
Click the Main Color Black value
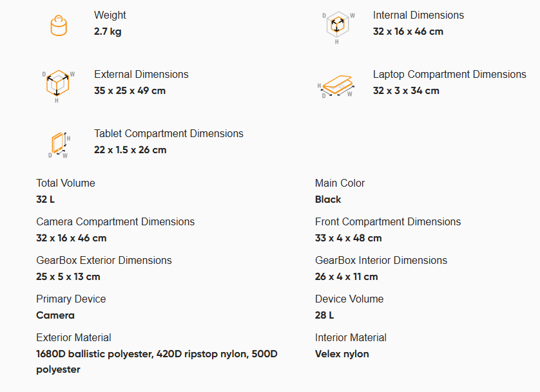328,199
